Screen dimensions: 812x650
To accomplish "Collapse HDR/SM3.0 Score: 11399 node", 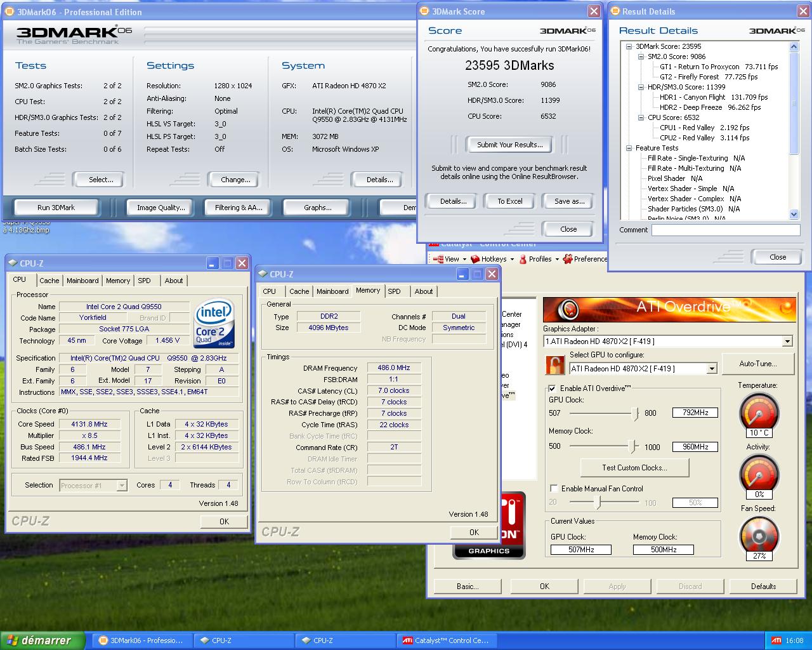I will [641, 87].
